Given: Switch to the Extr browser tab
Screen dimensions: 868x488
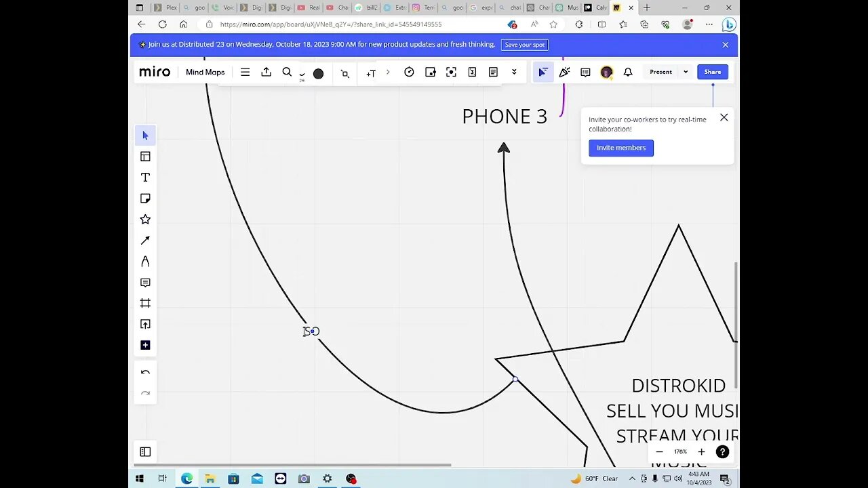Looking at the screenshot, I should coord(394,7).
